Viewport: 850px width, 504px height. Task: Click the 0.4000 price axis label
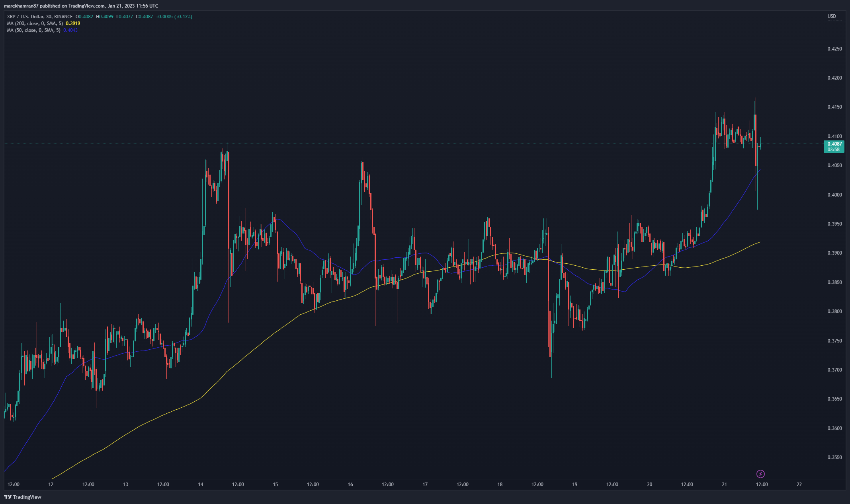(834, 195)
